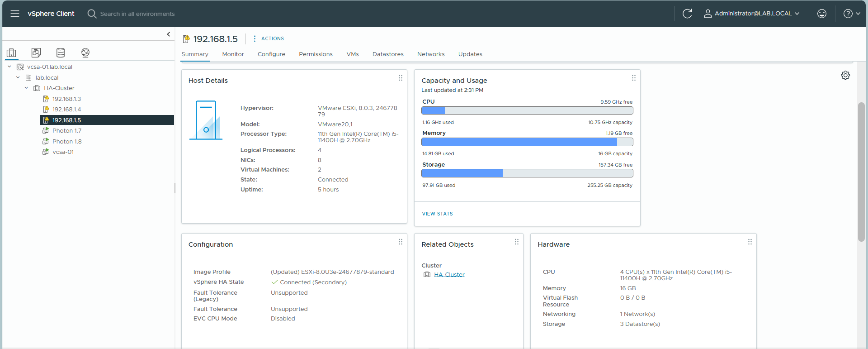Image resolution: width=868 pixels, height=349 pixels.
Task: Open the HA-Cluster link in Related Objects
Action: [x=449, y=275]
